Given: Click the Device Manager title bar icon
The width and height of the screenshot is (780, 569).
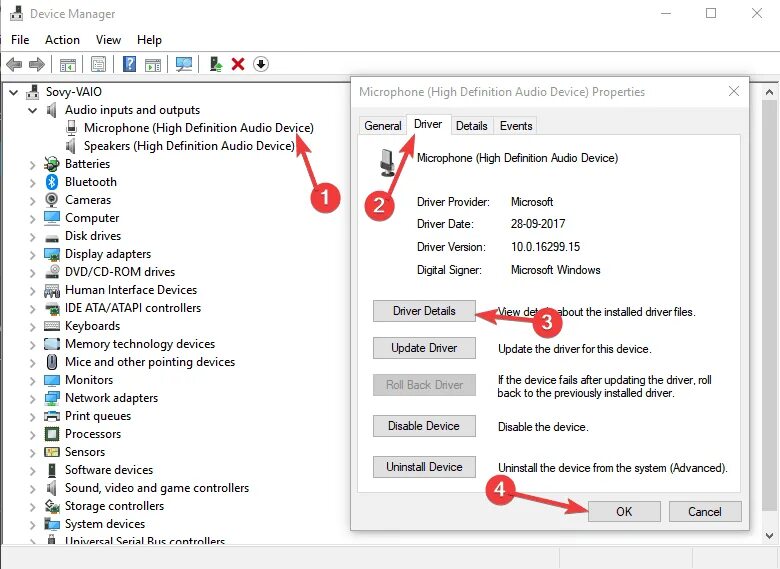Looking at the screenshot, I should pyautogui.click(x=16, y=13).
